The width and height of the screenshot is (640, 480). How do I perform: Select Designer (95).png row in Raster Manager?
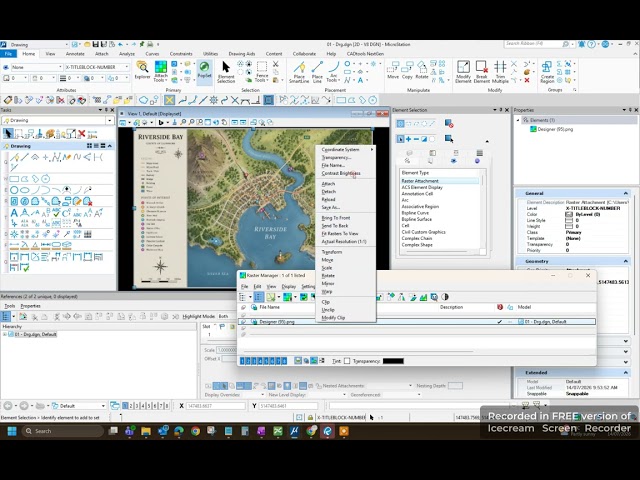tap(416, 322)
